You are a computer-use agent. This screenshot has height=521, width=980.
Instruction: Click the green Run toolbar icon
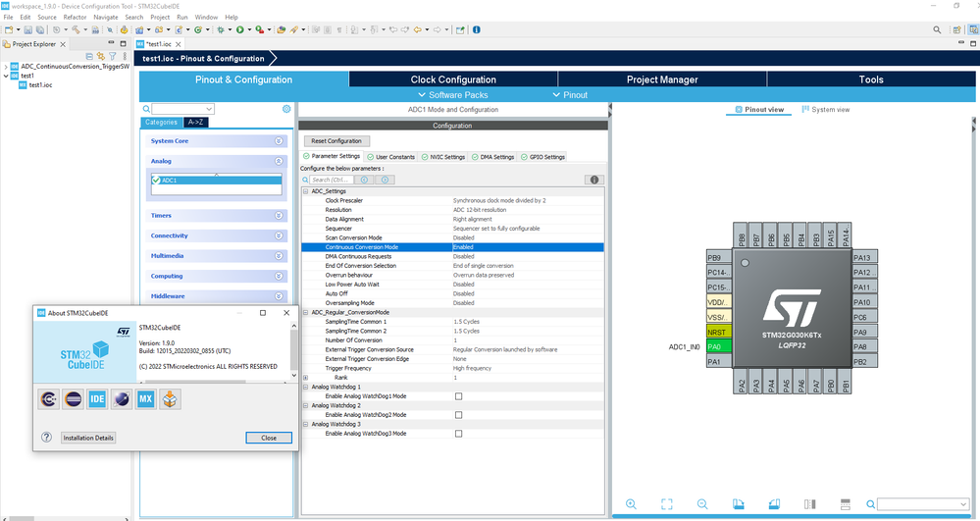(239, 29)
